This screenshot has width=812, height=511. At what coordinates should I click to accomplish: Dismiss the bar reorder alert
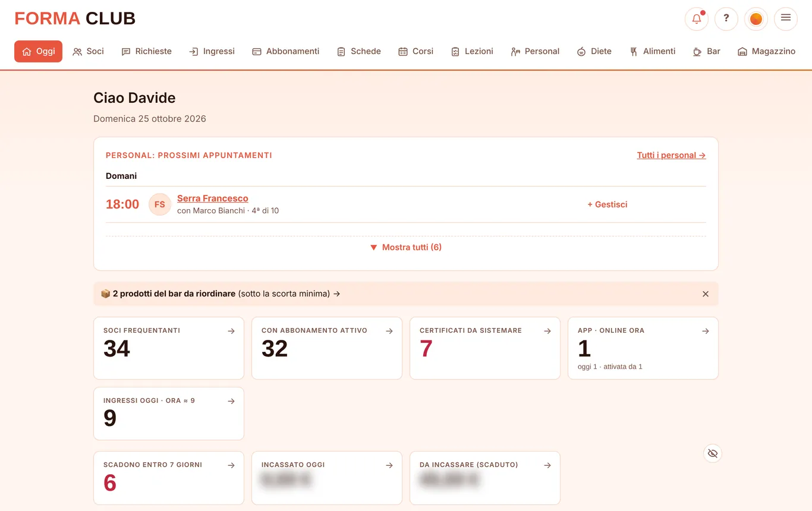pyautogui.click(x=706, y=294)
